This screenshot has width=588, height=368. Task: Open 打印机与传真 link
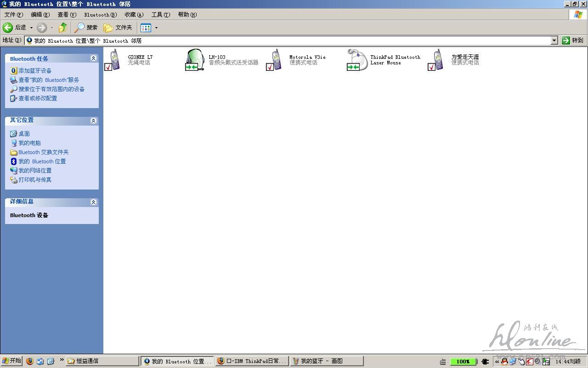35,180
